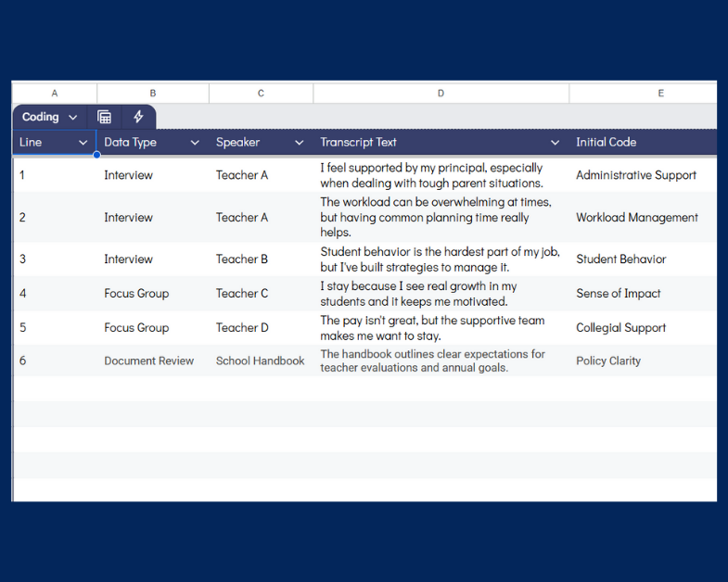The height and width of the screenshot is (582, 728).
Task: Click the Document Review data type cell
Action: [x=148, y=361]
